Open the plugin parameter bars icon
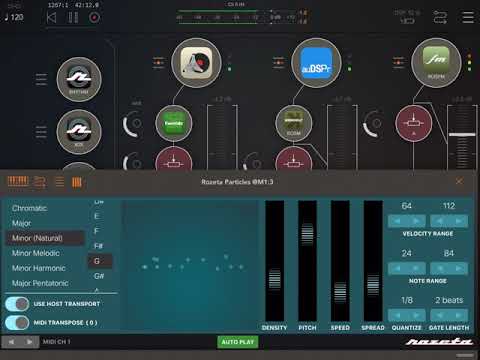 click(77, 182)
